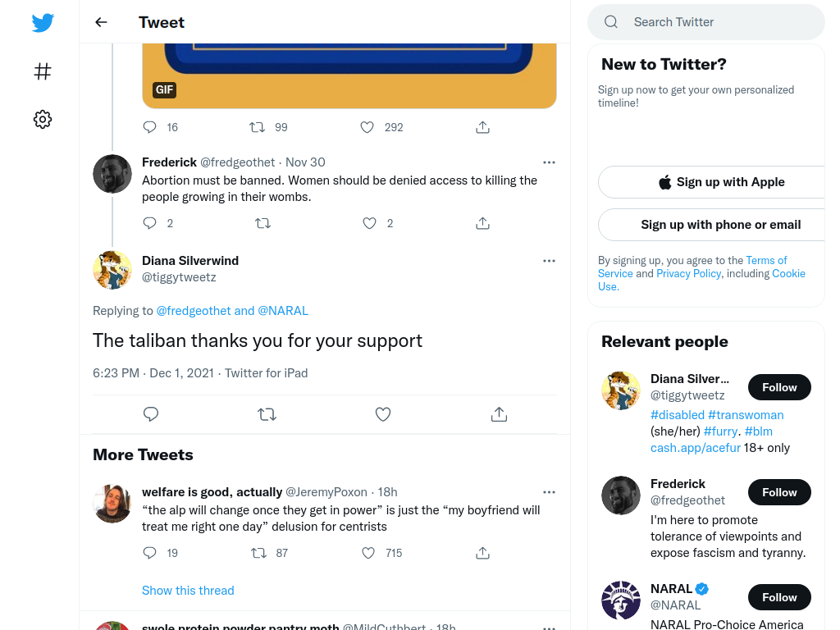Image resolution: width=840 pixels, height=630 pixels.
Task: Open more options on JeremyPoxon's tweet
Action: tap(549, 492)
